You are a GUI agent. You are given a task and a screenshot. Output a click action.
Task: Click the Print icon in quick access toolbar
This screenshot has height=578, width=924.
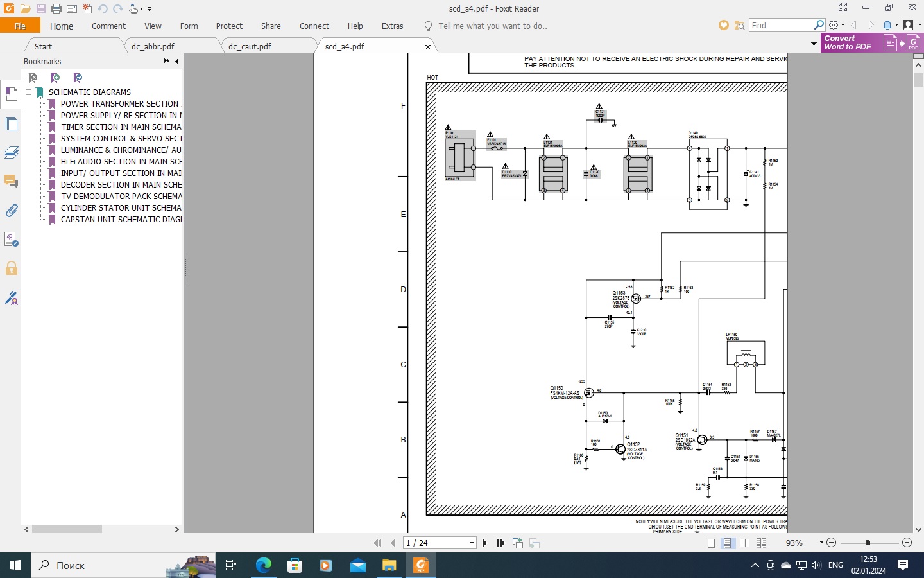pyautogui.click(x=56, y=9)
